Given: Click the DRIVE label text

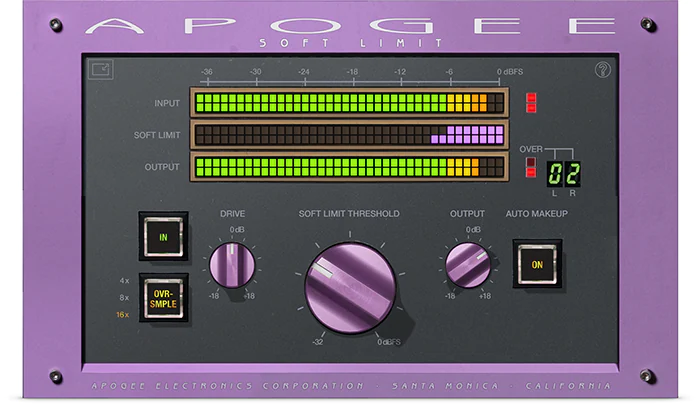Looking at the screenshot, I should pos(232,214).
